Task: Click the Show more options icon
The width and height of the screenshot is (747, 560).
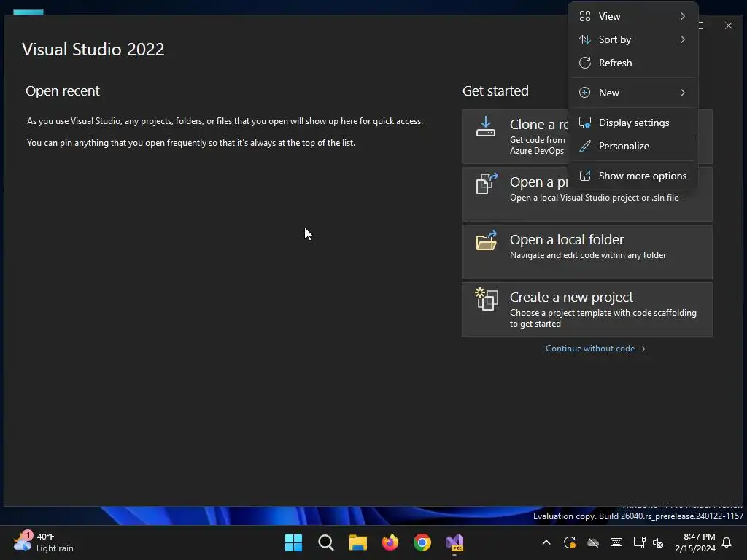Action: (x=585, y=176)
